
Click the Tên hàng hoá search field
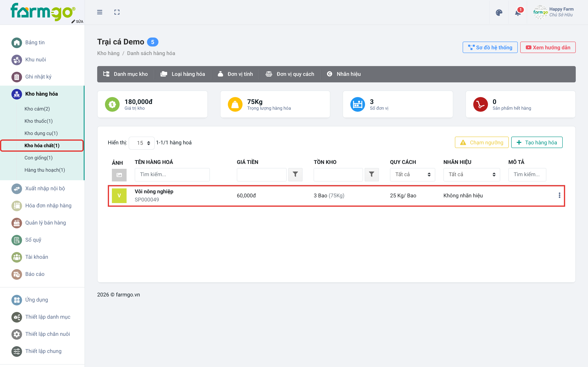pyautogui.click(x=172, y=175)
